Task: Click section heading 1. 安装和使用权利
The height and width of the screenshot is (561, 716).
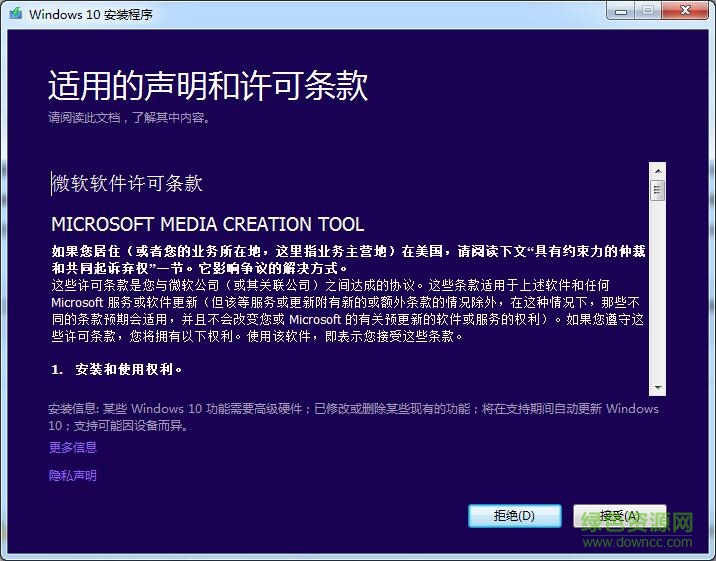Action: tap(117, 369)
